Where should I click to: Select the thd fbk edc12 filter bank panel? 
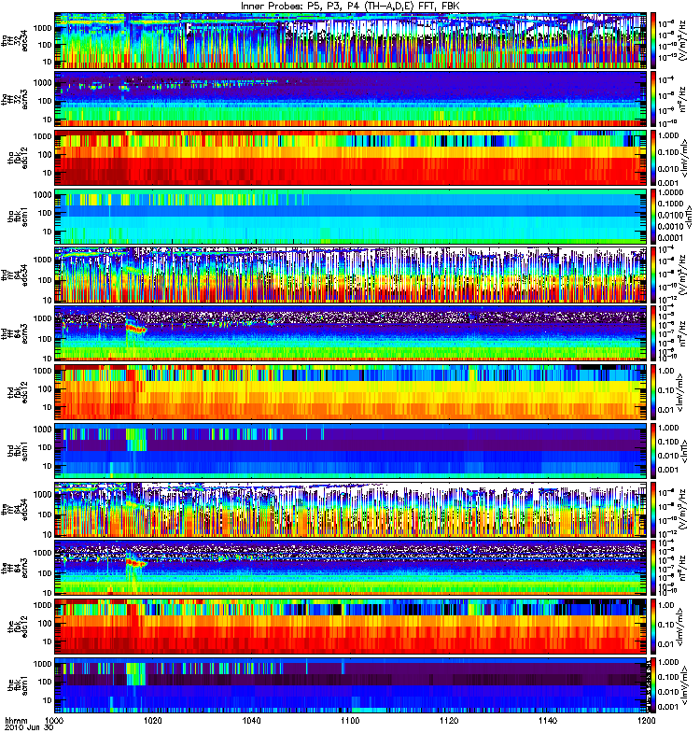click(x=351, y=392)
